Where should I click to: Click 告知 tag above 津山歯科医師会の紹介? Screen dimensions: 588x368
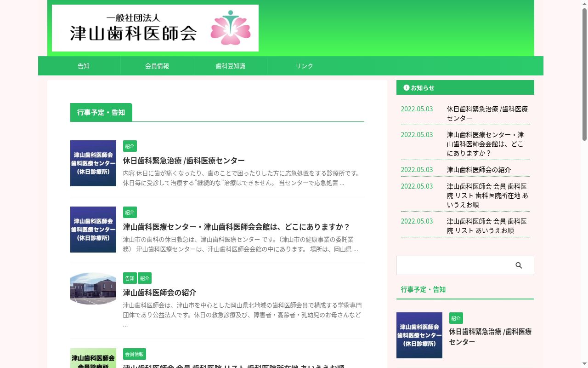[130, 278]
